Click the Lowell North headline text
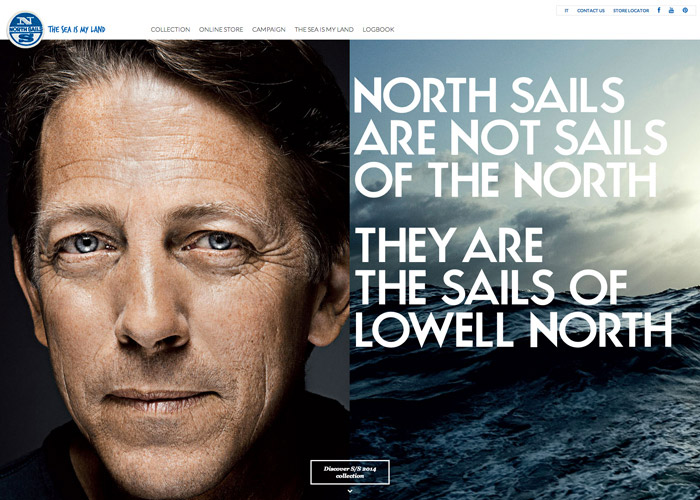Screen dimensions: 700x500 513,330
